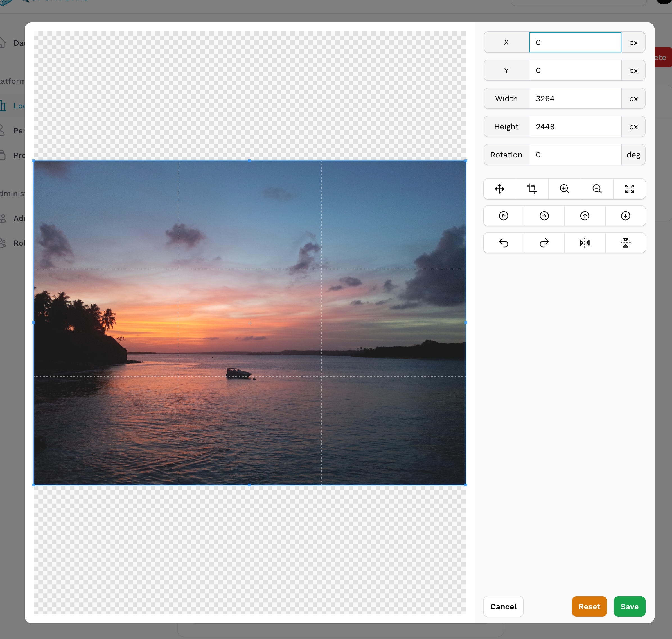This screenshot has height=639, width=672.
Task: Reset all image adjustments
Action: click(x=589, y=606)
